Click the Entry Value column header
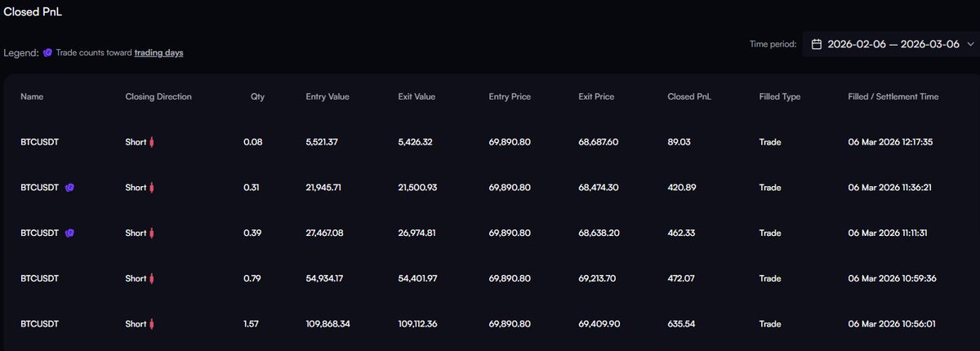 click(327, 96)
